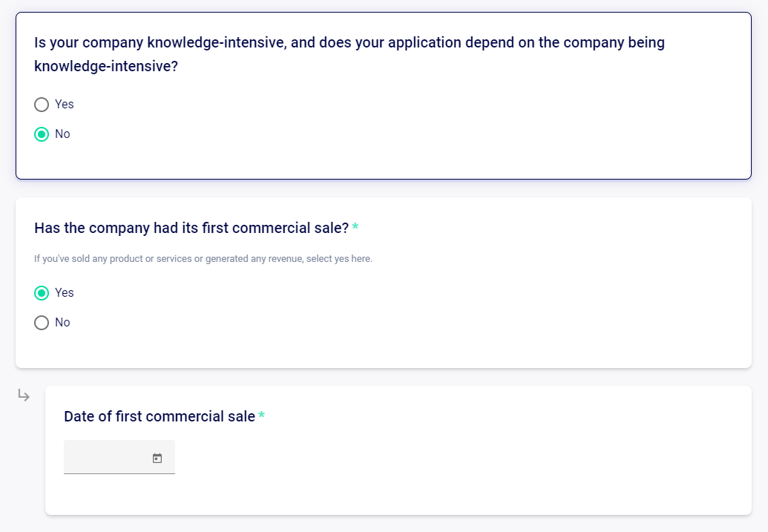Focus the first commercial sale date field

(119, 457)
